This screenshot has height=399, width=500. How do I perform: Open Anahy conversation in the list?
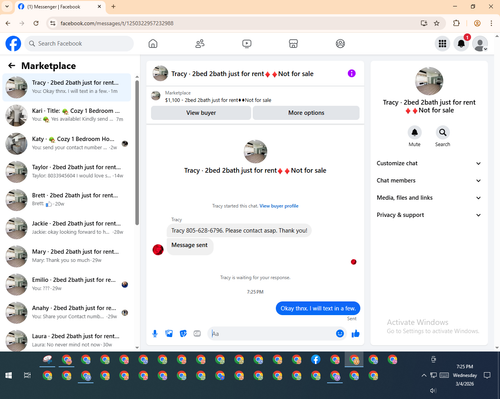coord(67,313)
